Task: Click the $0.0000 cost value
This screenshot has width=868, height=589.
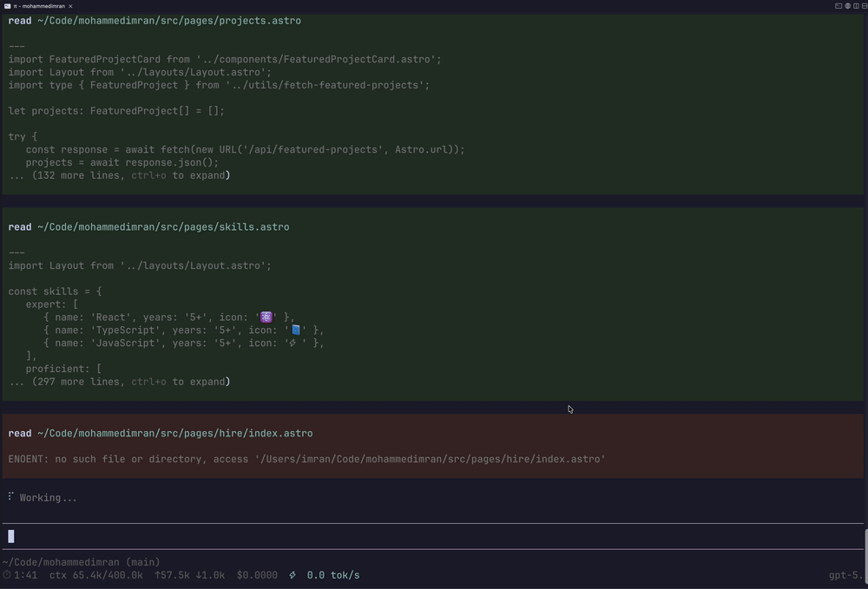Action: [x=258, y=575]
